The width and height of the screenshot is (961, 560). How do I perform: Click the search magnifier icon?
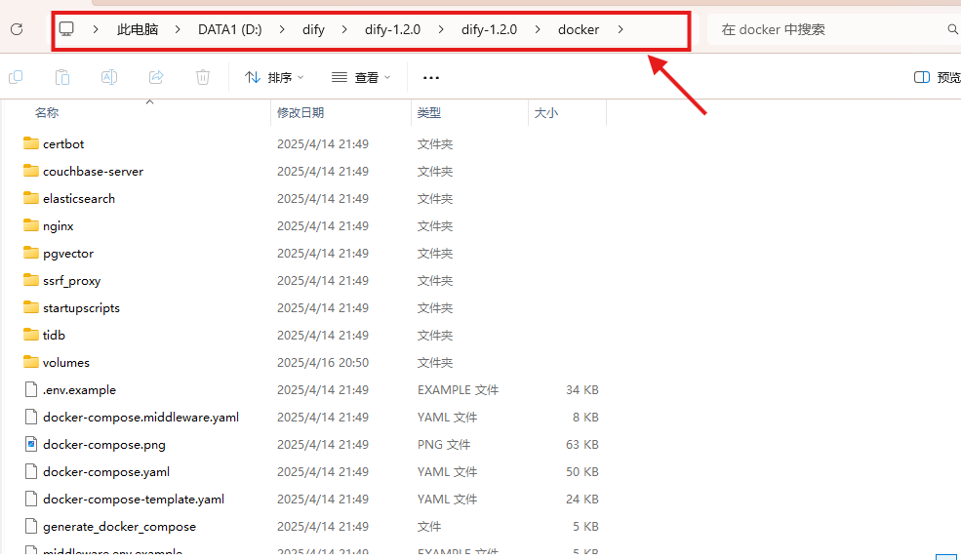[952, 29]
